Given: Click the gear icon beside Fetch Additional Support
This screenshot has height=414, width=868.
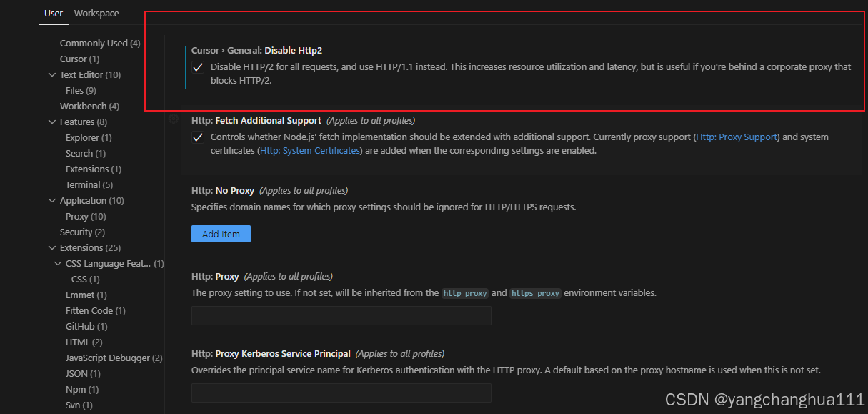Looking at the screenshot, I should point(174,120).
